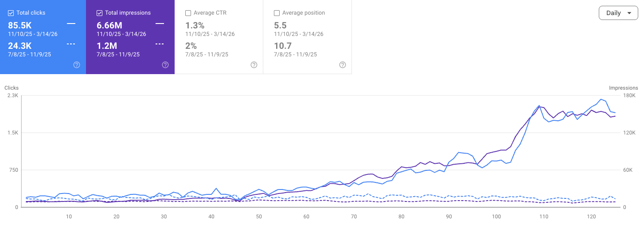Open help icon on Total clicks card
Image resolution: width=644 pixels, height=229 pixels.
coord(77,65)
